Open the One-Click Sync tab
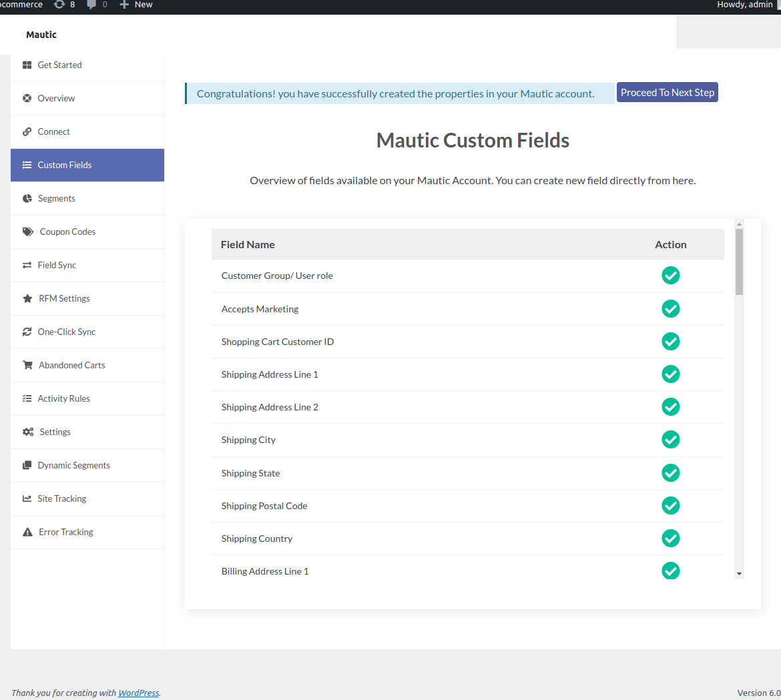Image resolution: width=781 pixels, height=700 pixels. (87, 332)
